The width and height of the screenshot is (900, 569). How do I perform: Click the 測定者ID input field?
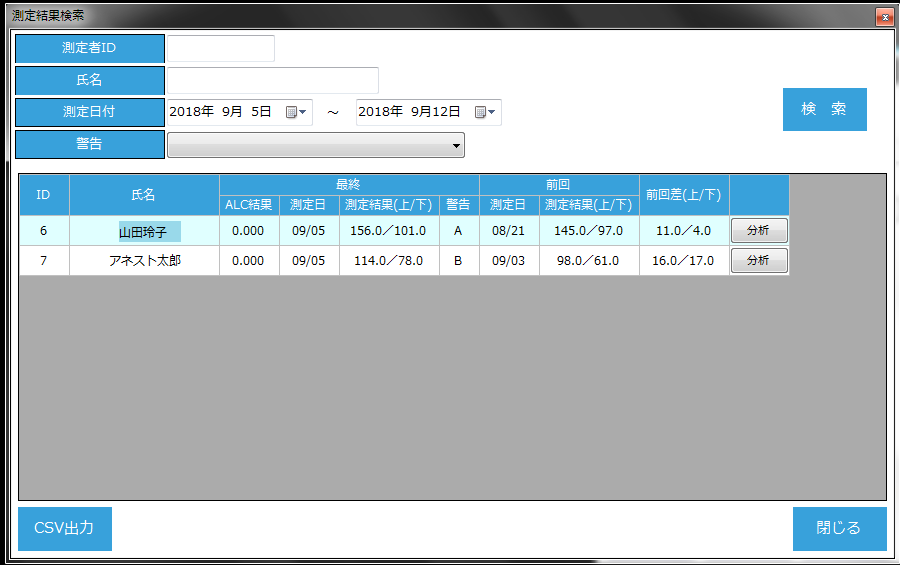(220, 49)
